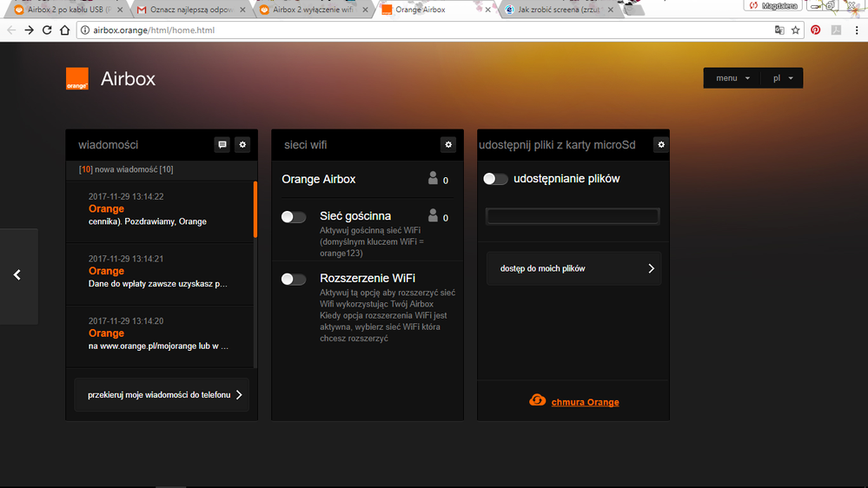Enable the Rozszerzenie WiFi toggle
The height and width of the screenshot is (488, 868).
tap(294, 280)
